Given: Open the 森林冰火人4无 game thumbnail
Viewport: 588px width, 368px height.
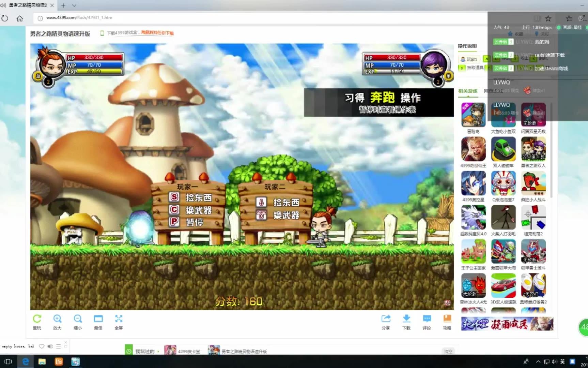Looking at the screenshot, I should [x=474, y=286].
